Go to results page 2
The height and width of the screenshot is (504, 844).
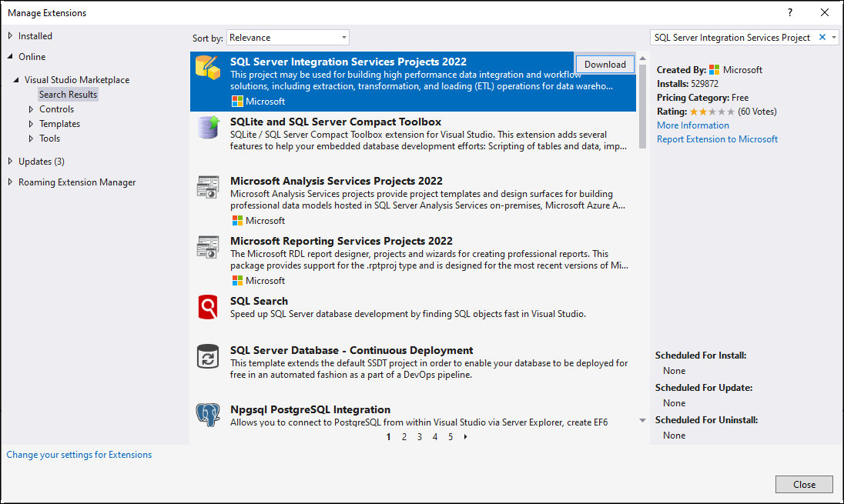point(404,437)
